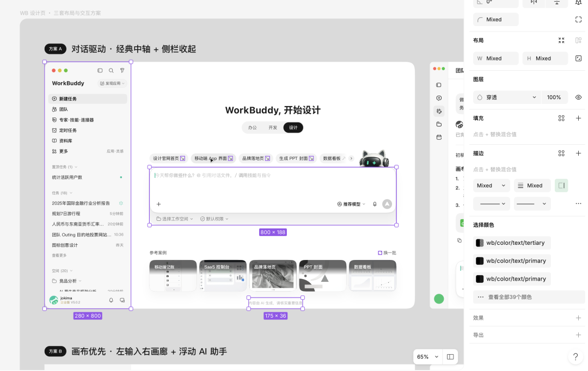Click the 移动端 App 界面 chip
Screen dimensions: 588x371
(213, 158)
